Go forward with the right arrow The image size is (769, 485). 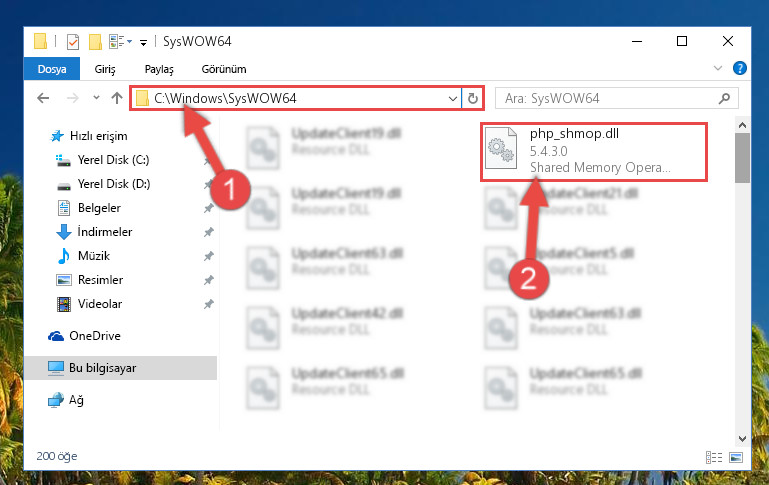click(73, 98)
